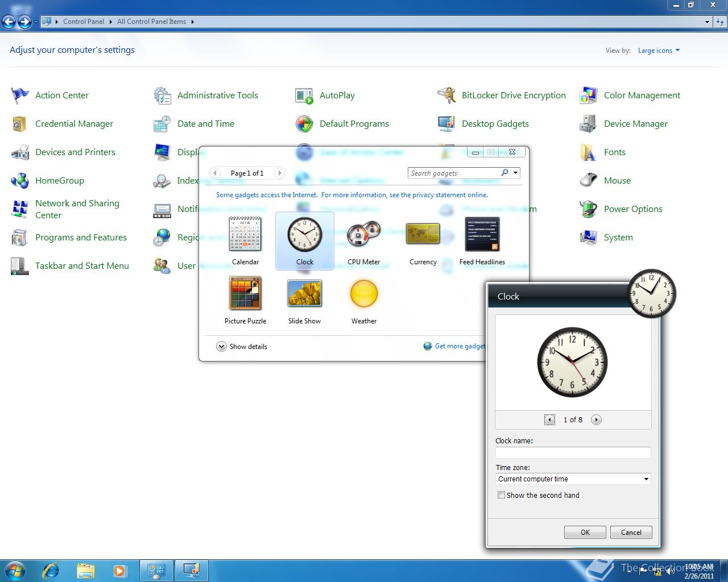Viewport: 728px width, 582px height.
Task: Click Control Panel breadcrumb
Action: pos(84,22)
